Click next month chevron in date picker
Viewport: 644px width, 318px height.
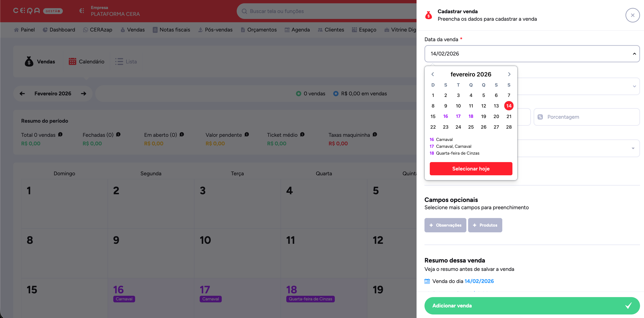tap(509, 74)
